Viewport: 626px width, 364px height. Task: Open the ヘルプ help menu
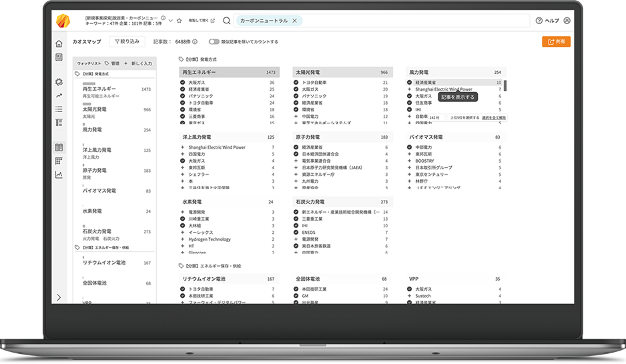547,21
